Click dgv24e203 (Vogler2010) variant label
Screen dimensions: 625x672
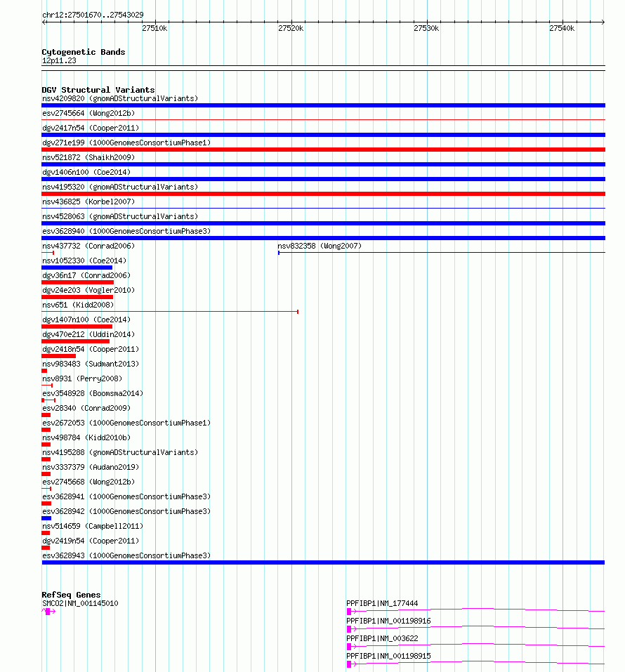(x=88, y=290)
